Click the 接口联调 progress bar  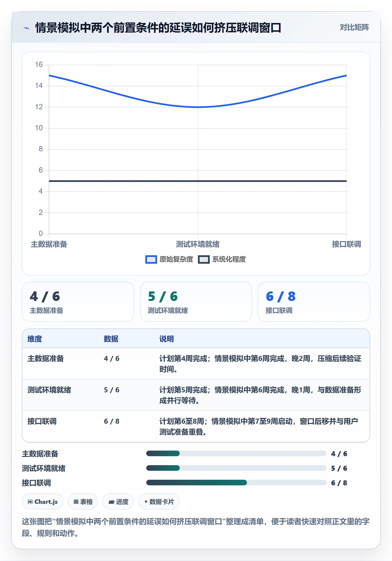click(x=236, y=483)
